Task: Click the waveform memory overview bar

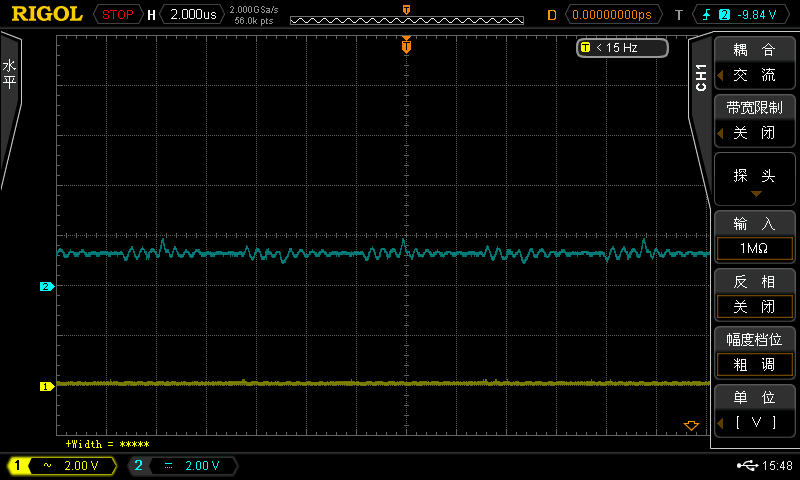Action: pos(407,20)
